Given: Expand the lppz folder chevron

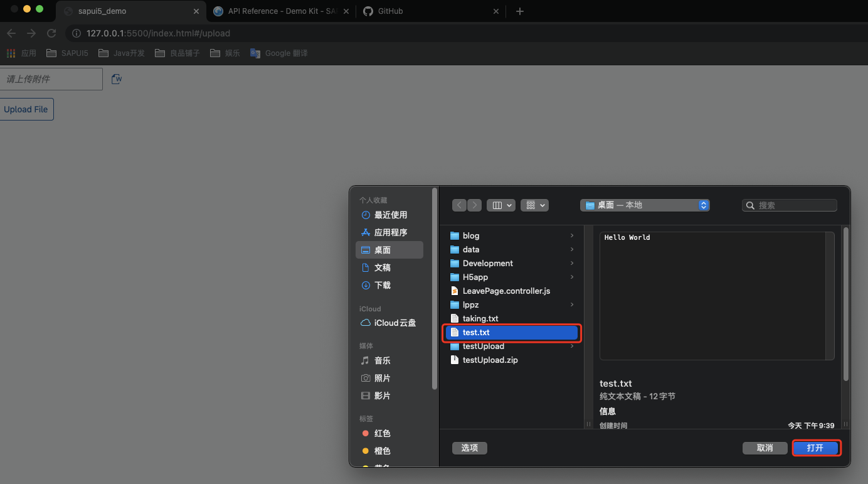Looking at the screenshot, I should [x=572, y=304].
